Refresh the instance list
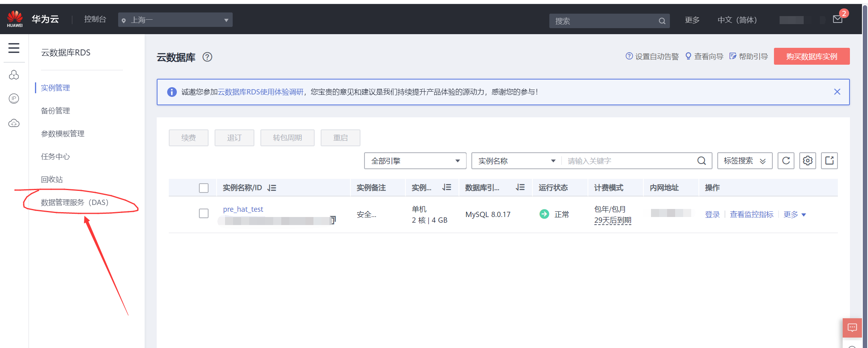The width and height of the screenshot is (868, 348). coord(786,161)
